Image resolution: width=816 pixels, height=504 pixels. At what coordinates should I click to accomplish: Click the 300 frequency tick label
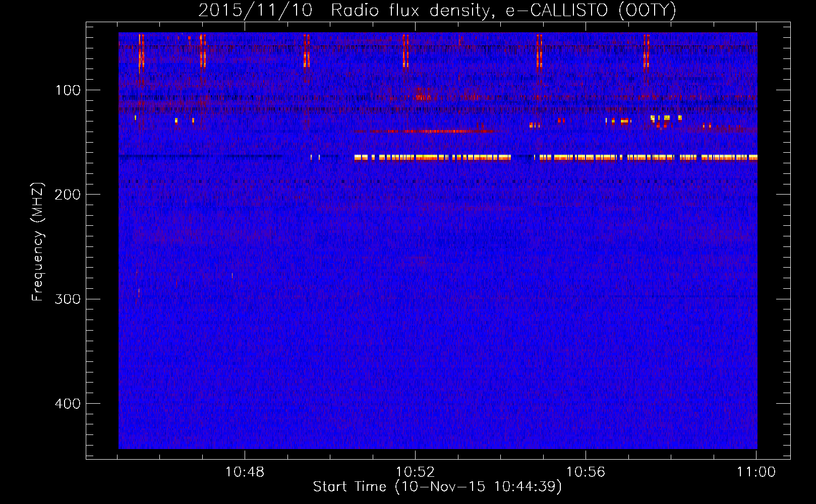click(68, 299)
